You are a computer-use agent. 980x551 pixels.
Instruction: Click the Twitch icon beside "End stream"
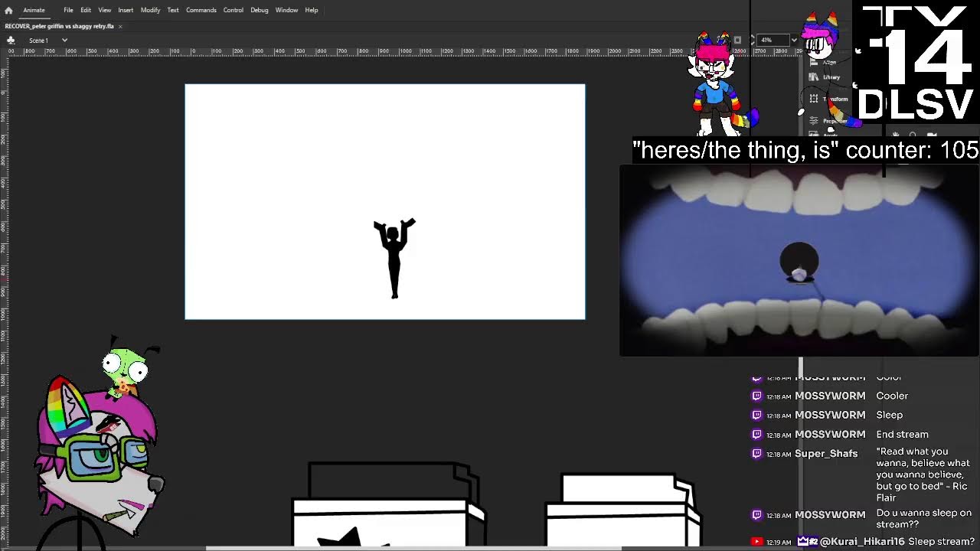(x=757, y=434)
